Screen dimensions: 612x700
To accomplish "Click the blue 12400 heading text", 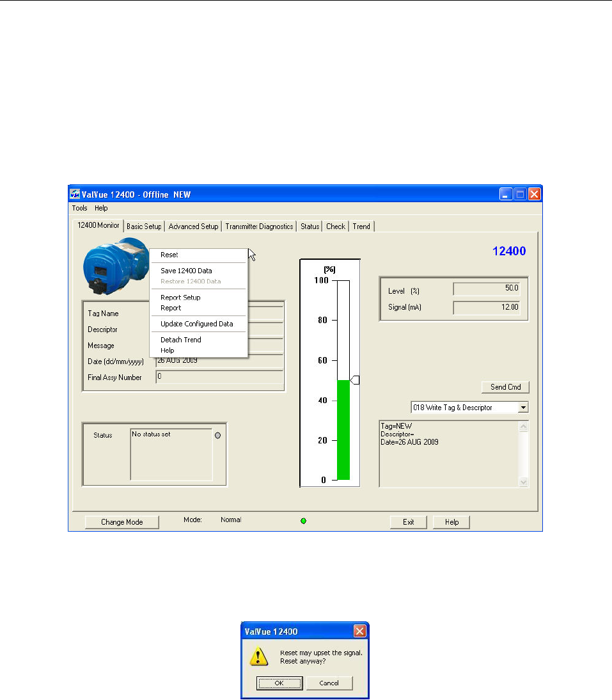I will [x=509, y=251].
